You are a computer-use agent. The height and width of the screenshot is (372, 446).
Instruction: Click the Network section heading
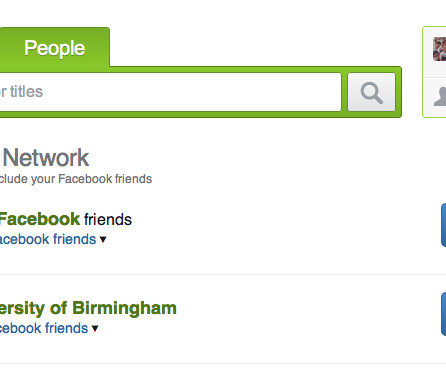(x=46, y=158)
